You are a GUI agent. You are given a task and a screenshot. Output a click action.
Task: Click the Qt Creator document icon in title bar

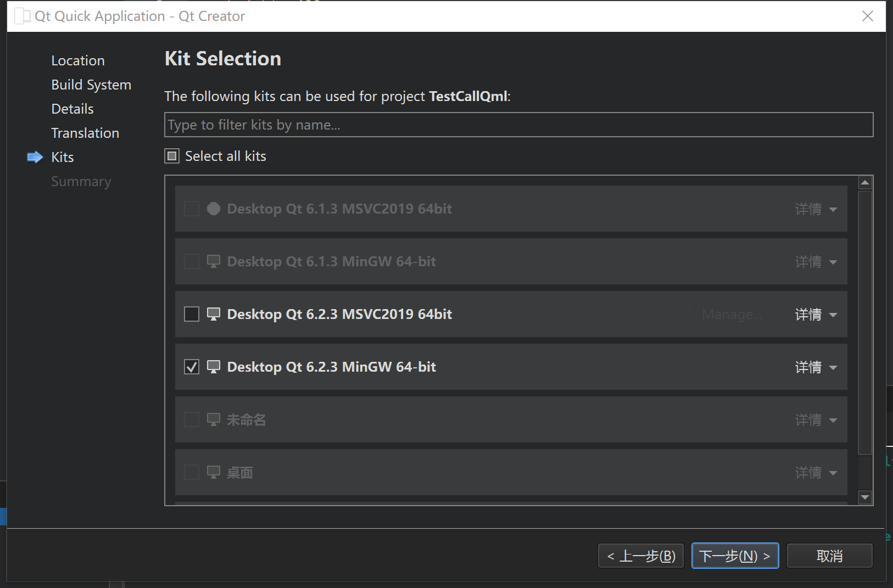(x=22, y=16)
